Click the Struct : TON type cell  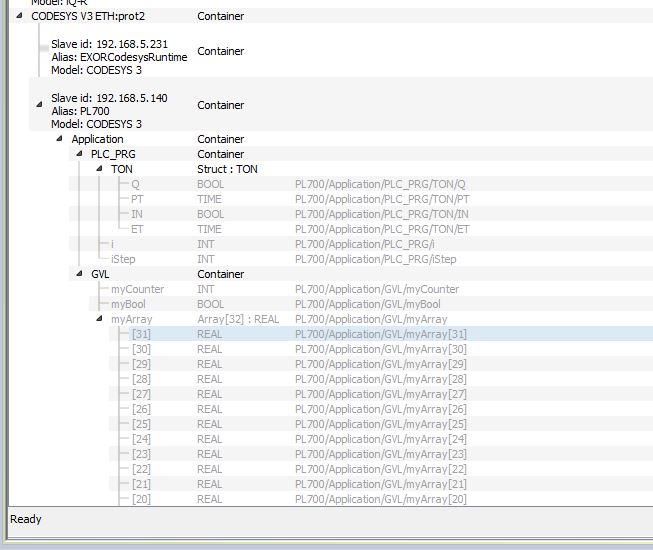pyautogui.click(x=227, y=169)
